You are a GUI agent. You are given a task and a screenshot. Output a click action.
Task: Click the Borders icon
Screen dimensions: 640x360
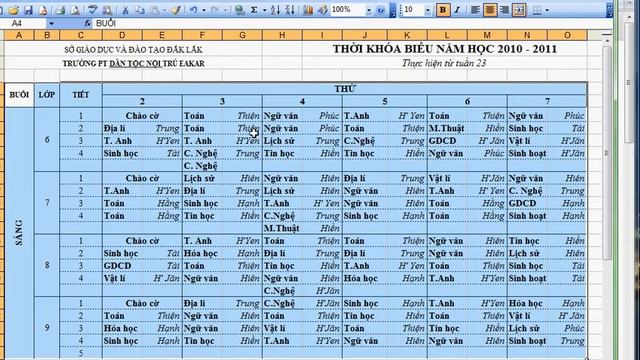click(537, 10)
